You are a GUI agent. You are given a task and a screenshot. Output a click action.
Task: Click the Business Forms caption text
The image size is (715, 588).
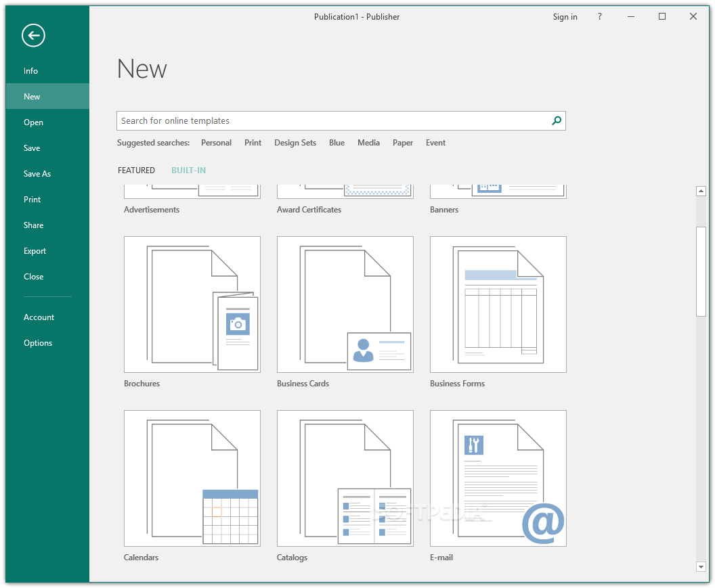(457, 384)
